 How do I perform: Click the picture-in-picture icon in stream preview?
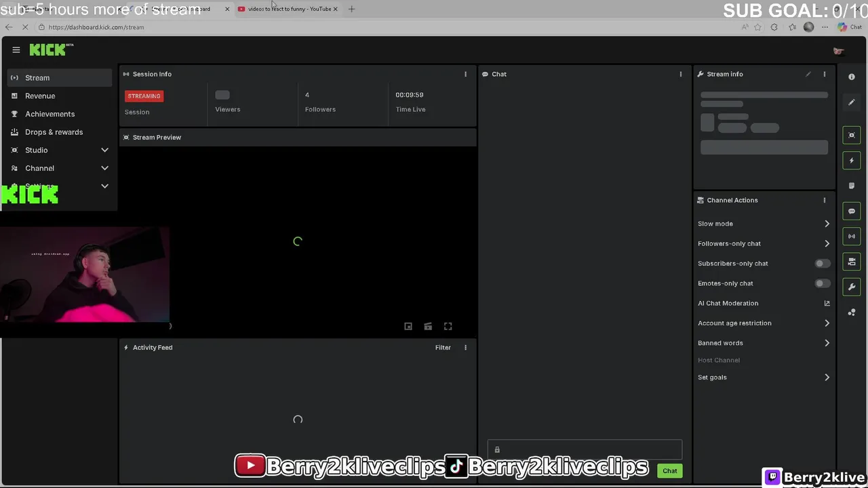408,326
